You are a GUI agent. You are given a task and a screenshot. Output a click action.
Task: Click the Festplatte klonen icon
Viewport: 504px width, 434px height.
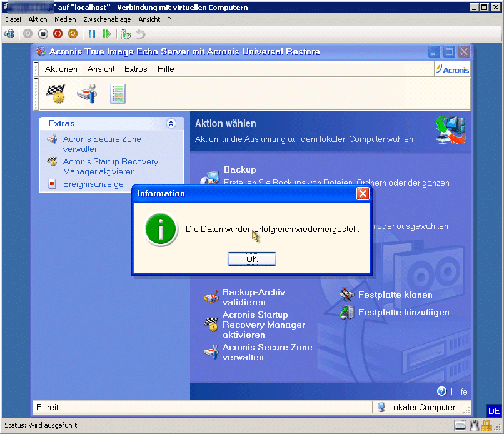pyautogui.click(x=347, y=295)
